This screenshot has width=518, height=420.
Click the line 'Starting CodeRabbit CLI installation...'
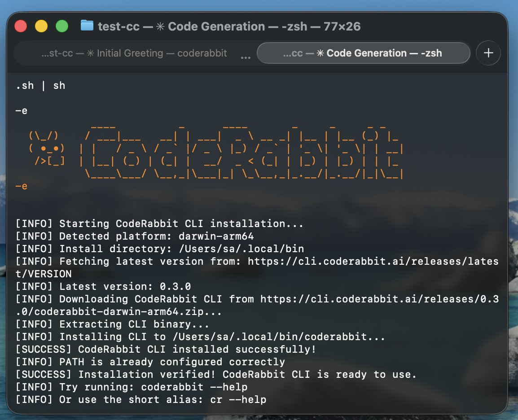coord(159,223)
